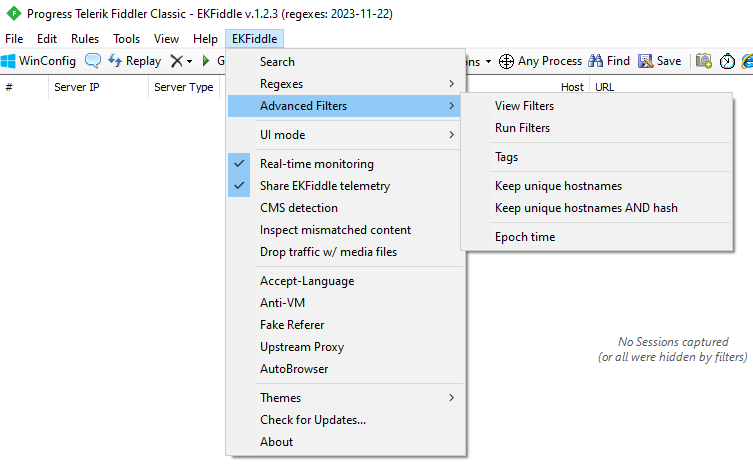Select Anti-VM menu entry
Viewport: 753px width, 467px height.
[x=344, y=303]
